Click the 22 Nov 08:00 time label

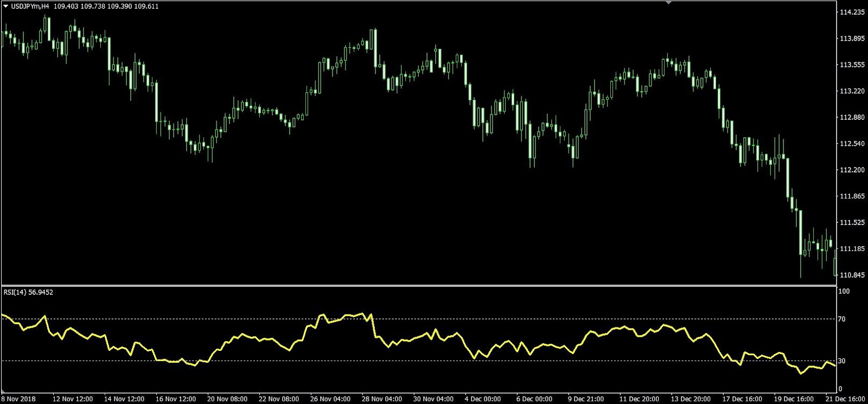[x=279, y=399]
